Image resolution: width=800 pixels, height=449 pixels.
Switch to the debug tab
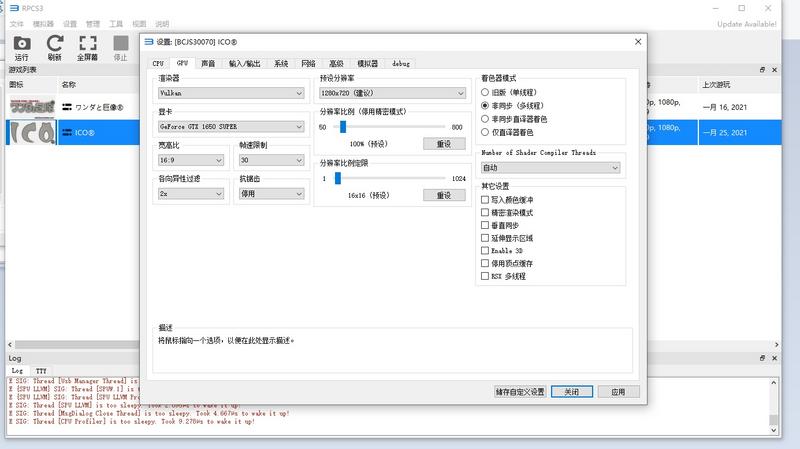[x=401, y=63]
